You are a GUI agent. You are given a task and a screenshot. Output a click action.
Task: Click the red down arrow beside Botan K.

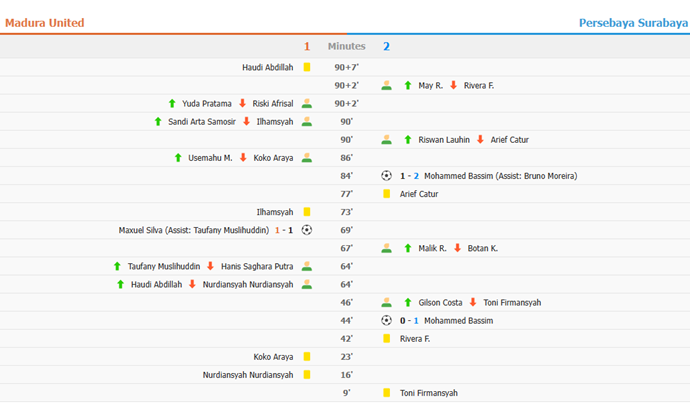457,248
